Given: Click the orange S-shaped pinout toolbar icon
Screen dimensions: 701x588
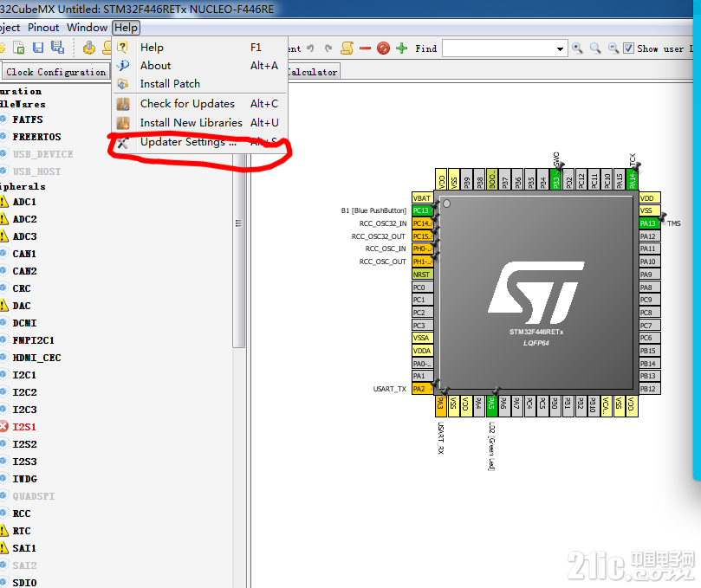Looking at the screenshot, I should pyautogui.click(x=347, y=48).
